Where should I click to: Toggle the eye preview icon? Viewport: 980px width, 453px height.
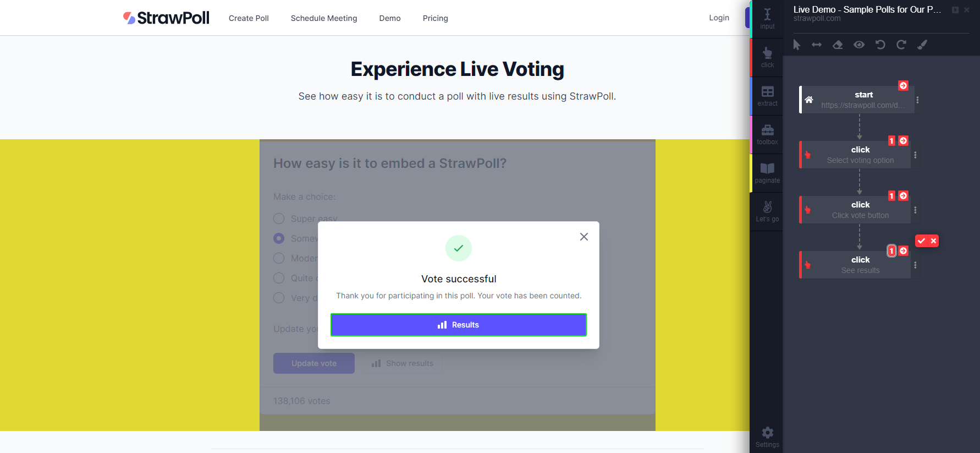coord(859,45)
